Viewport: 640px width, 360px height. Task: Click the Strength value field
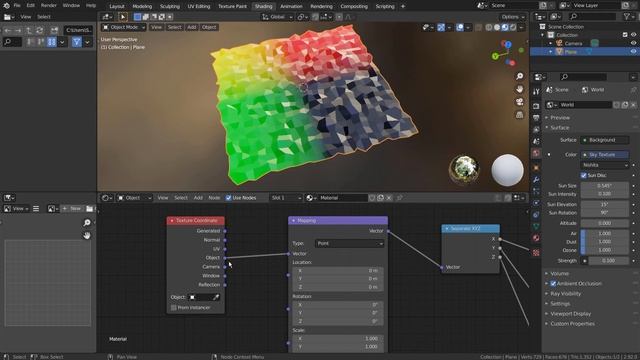coord(609,260)
